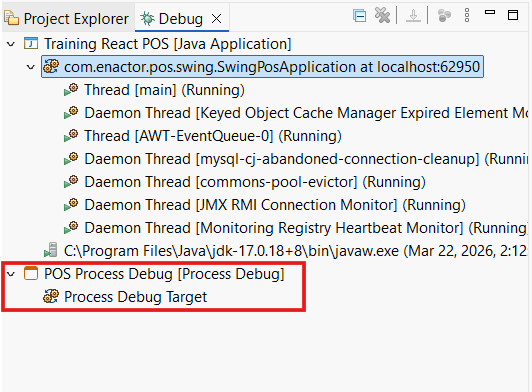Select the commons-pool-evictor daemon thread
The height and width of the screenshot is (392, 532).
click(x=255, y=182)
